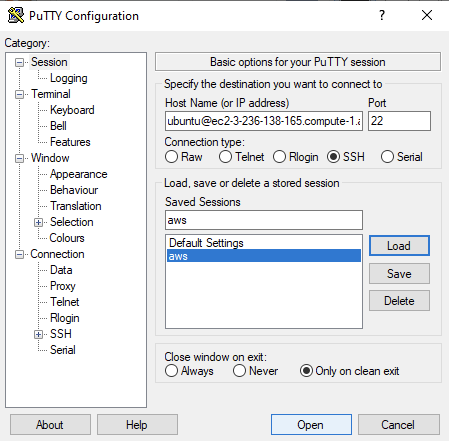The image size is (449, 441).
Task: Go to the Logging category
Action: (69, 78)
